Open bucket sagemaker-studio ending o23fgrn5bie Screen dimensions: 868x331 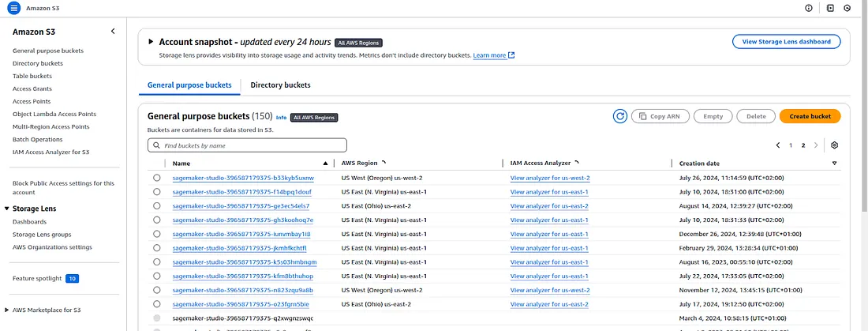(241, 304)
